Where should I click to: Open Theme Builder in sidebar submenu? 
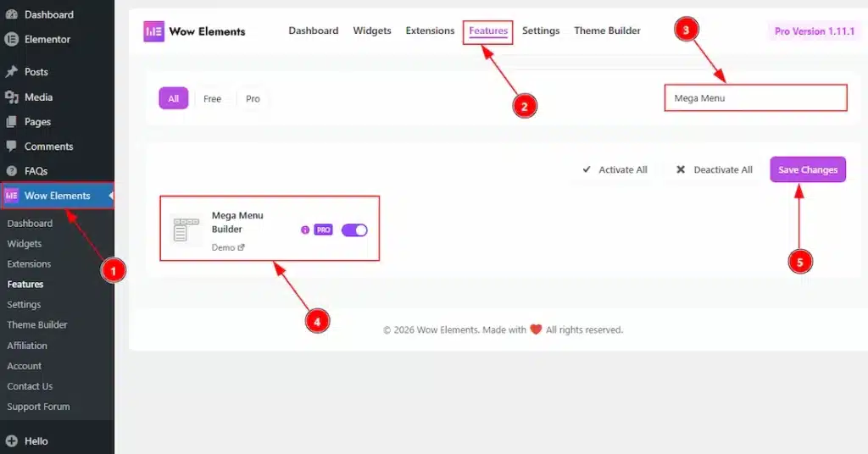point(37,324)
